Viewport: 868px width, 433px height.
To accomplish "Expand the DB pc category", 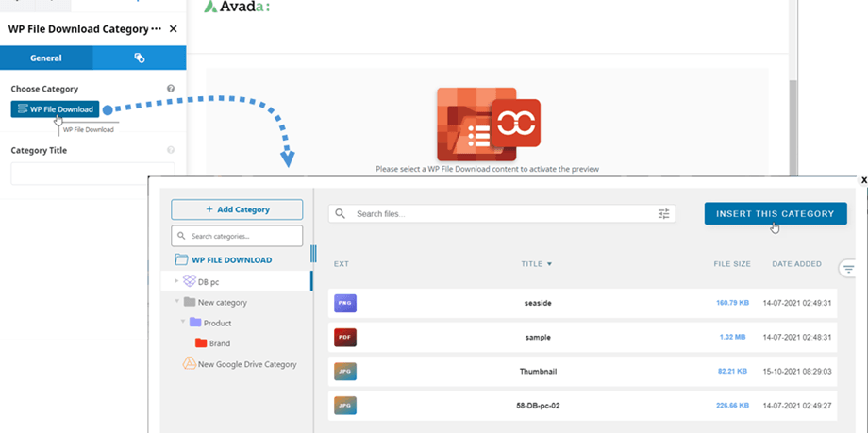I will tap(175, 281).
